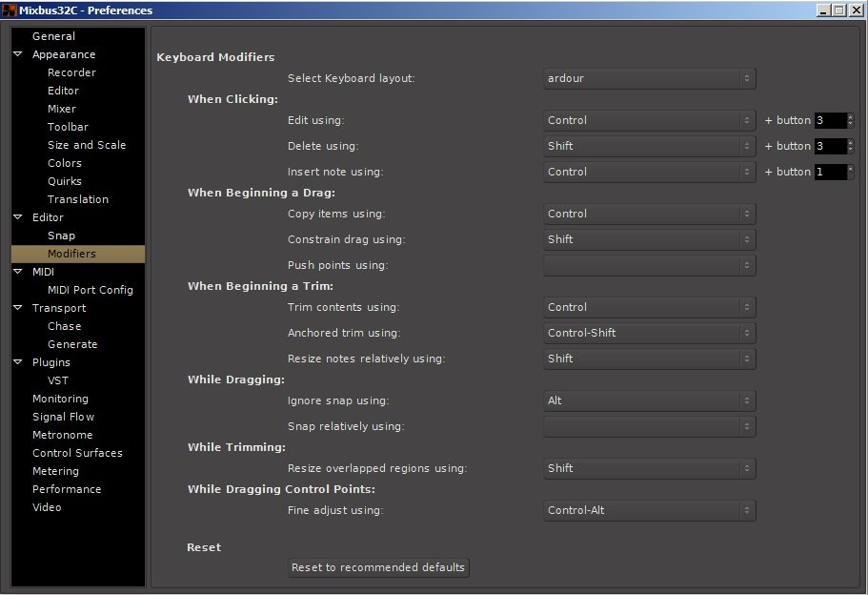Open the General preferences page
This screenshot has width=868, height=595.
point(53,36)
